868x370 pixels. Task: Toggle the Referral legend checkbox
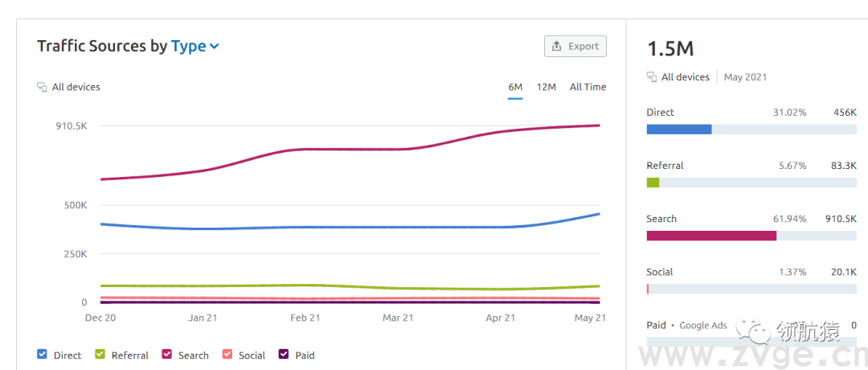point(100,355)
